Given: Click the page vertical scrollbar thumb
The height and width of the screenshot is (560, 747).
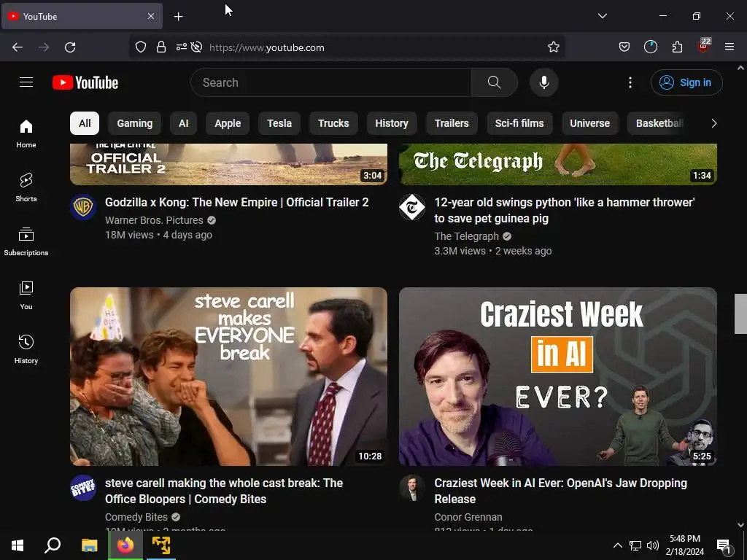Looking at the screenshot, I should click(740, 314).
